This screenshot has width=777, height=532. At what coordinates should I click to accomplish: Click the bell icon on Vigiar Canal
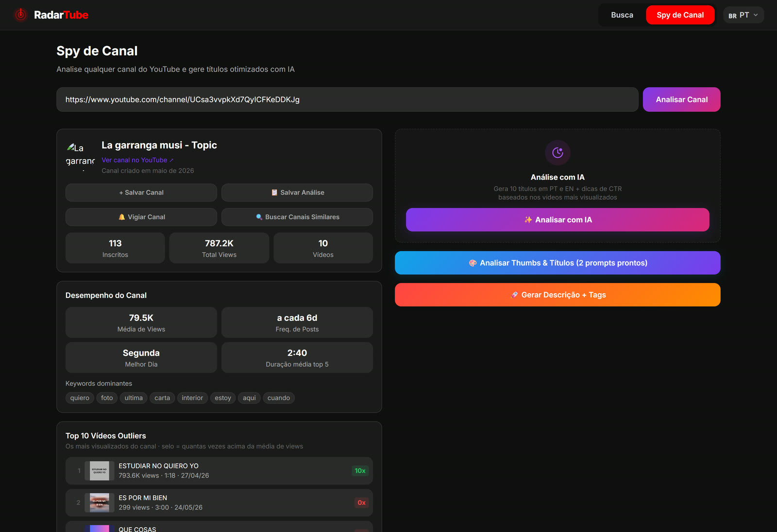[122, 217]
